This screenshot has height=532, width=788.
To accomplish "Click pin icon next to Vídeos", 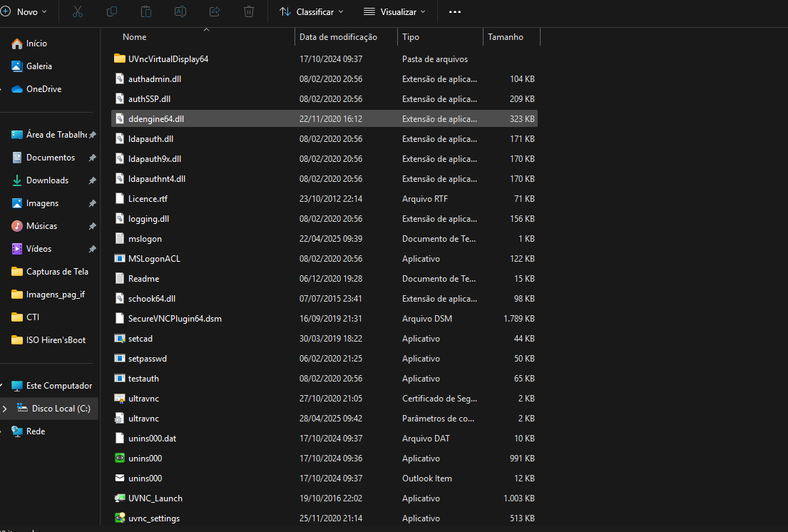I will 92,249.
